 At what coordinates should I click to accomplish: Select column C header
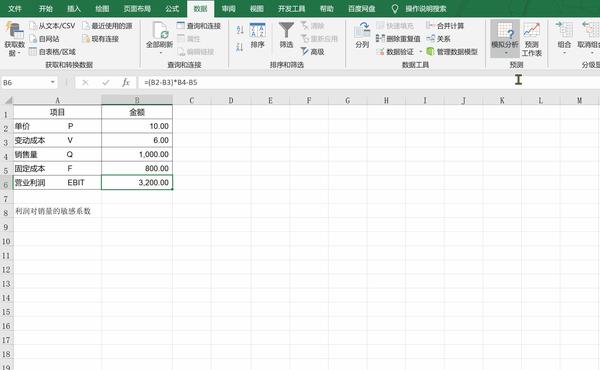[191, 100]
